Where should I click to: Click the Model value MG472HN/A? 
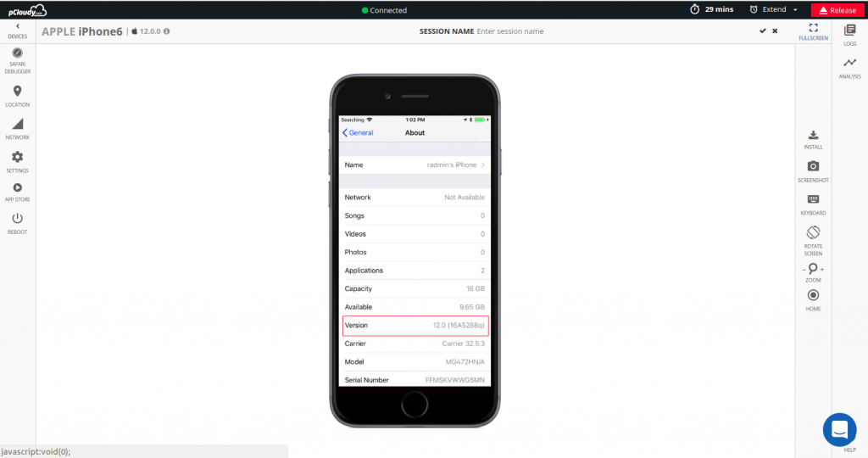(465, 361)
